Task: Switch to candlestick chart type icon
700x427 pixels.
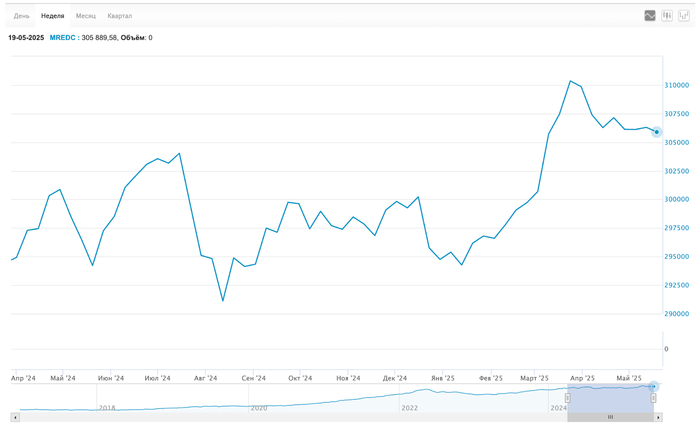Action: (667, 16)
